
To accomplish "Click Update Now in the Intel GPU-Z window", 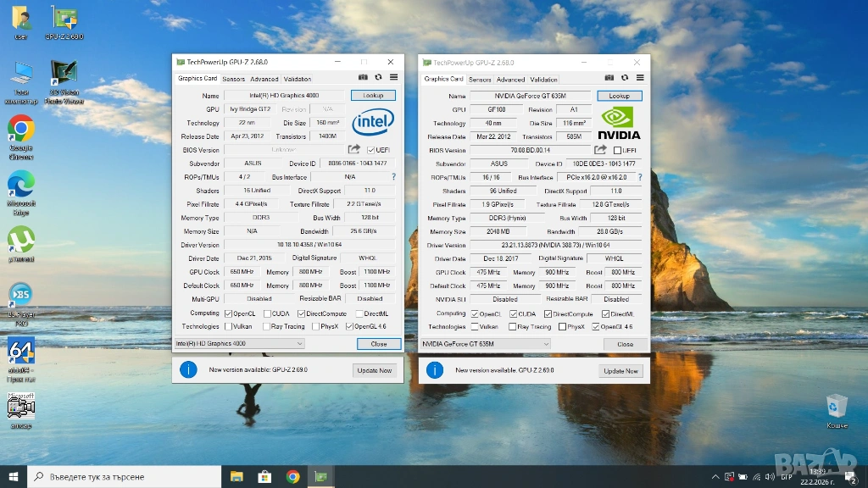I will coord(374,370).
